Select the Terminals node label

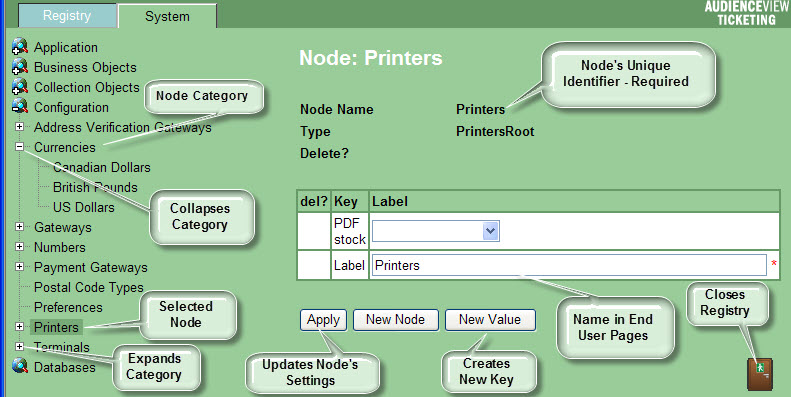(x=62, y=347)
